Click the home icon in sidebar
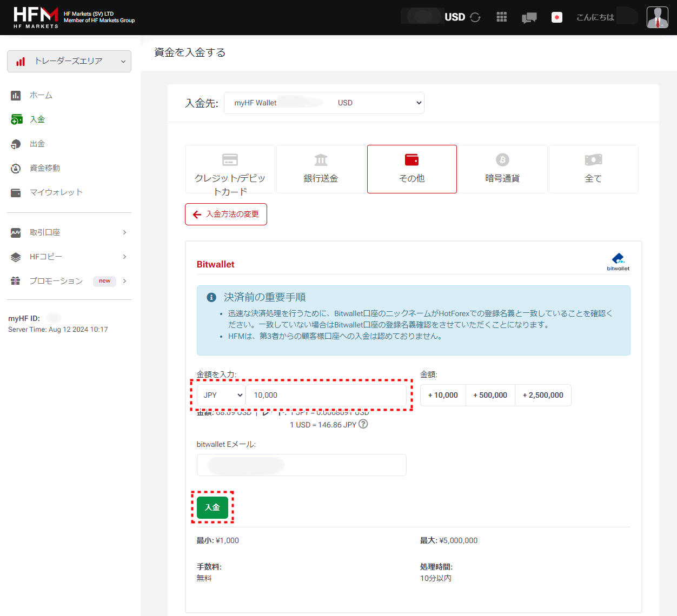677x616 pixels. pyautogui.click(x=16, y=96)
